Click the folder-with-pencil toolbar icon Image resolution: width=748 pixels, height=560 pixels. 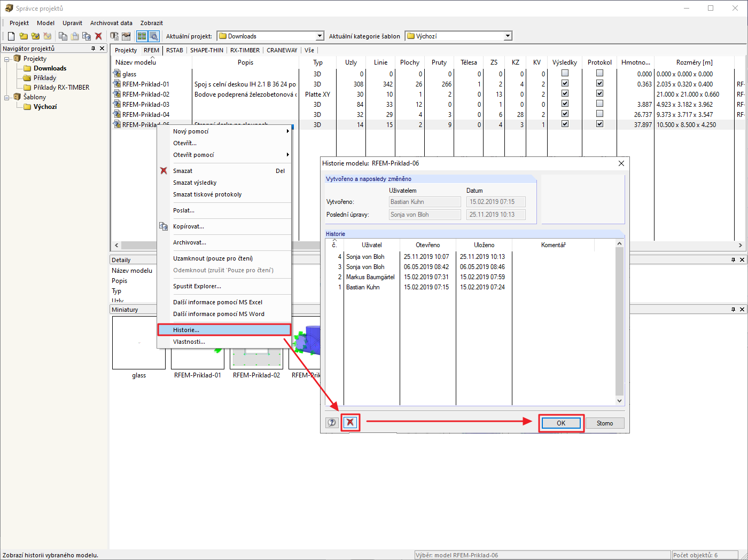[x=35, y=36]
